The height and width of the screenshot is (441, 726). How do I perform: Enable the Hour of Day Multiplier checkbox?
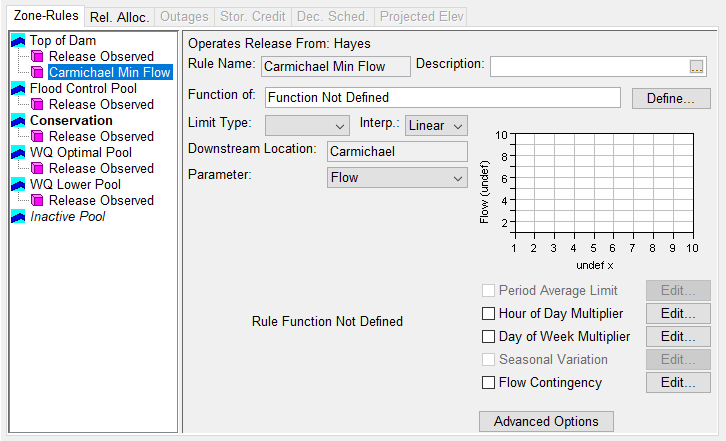coord(489,314)
